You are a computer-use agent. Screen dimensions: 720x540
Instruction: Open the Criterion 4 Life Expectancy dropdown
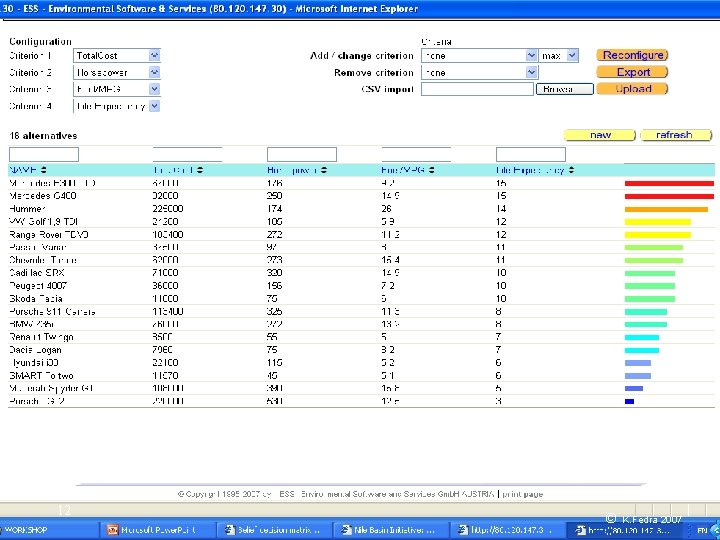(117, 106)
